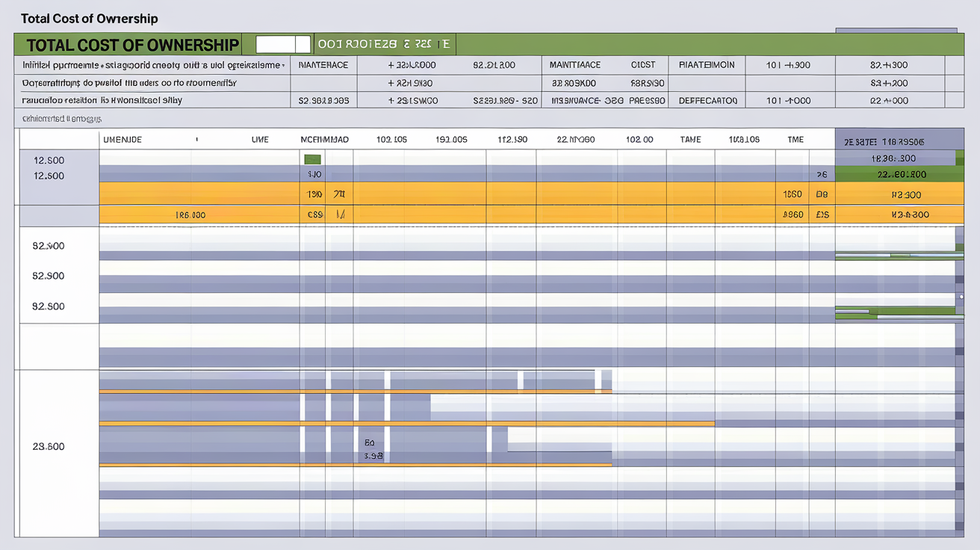980x550 pixels.
Task: Select the '1R6.000' cell in the orange row
Action: click(190, 215)
